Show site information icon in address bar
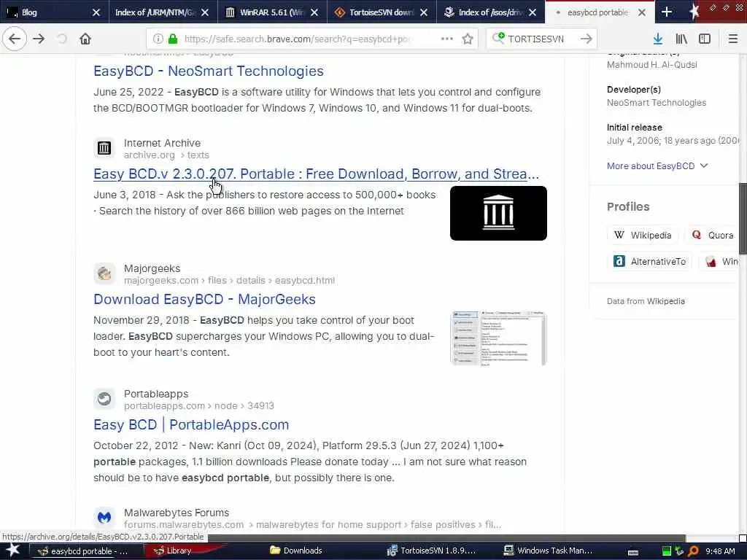 tap(158, 39)
